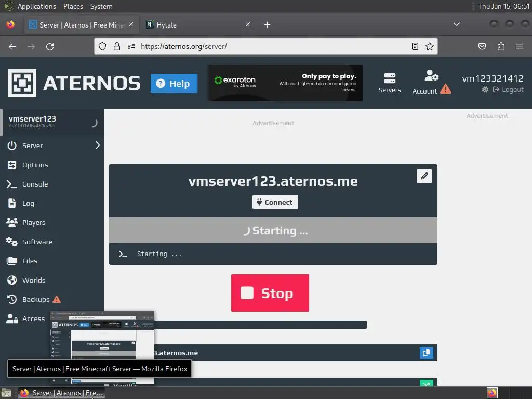Click the settings gear beside Logout
This screenshot has height=399, width=532.
(x=485, y=89)
